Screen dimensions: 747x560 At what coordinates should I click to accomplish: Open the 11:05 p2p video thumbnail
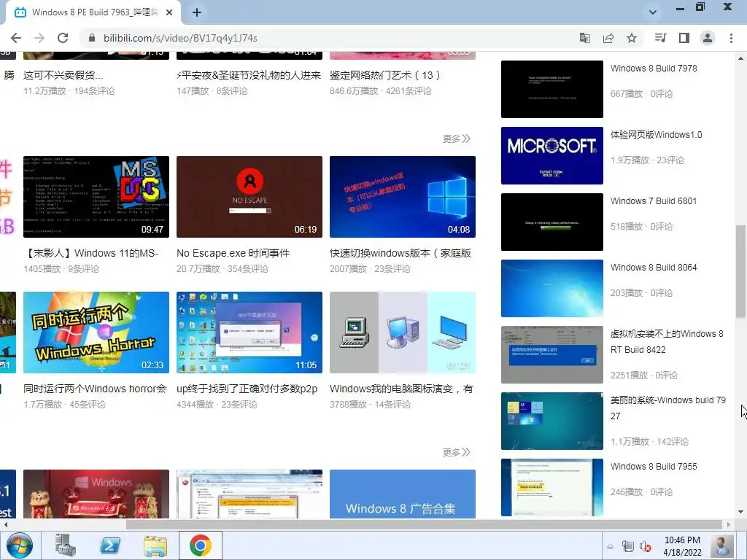(x=249, y=332)
